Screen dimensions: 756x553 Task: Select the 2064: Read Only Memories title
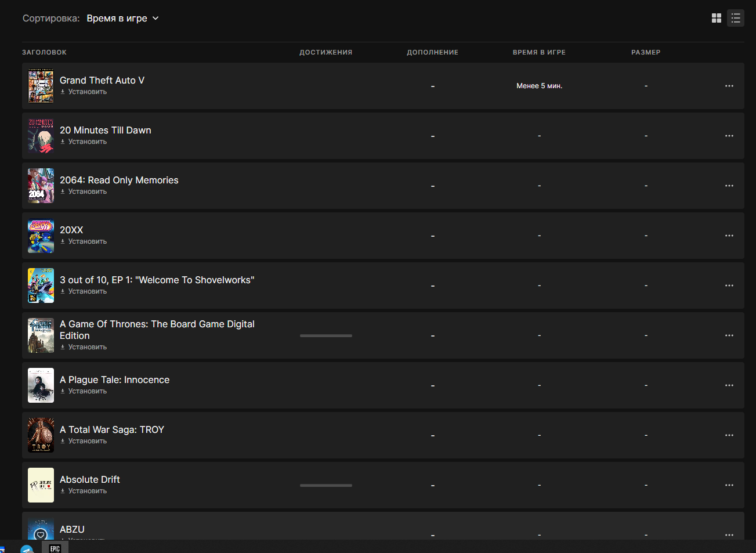[119, 180]
